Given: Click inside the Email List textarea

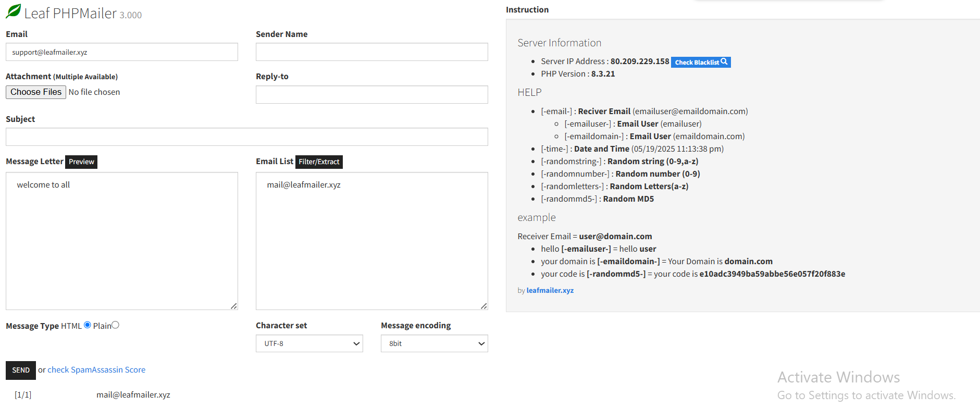Looking at the screenshot, I should 372,241.
